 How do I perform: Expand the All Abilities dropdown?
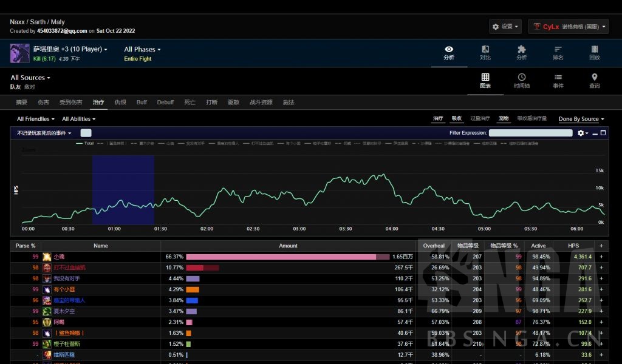click(78, 119)
